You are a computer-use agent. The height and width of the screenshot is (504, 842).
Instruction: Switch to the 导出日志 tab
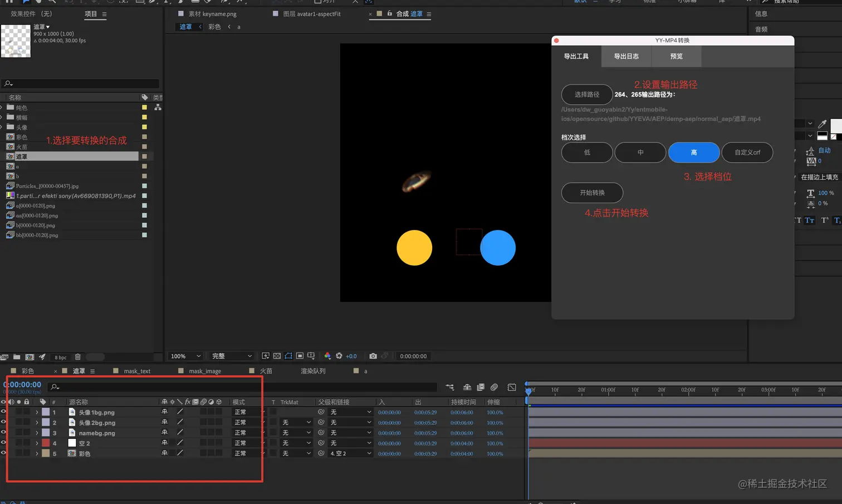click(x=626, y=56)
